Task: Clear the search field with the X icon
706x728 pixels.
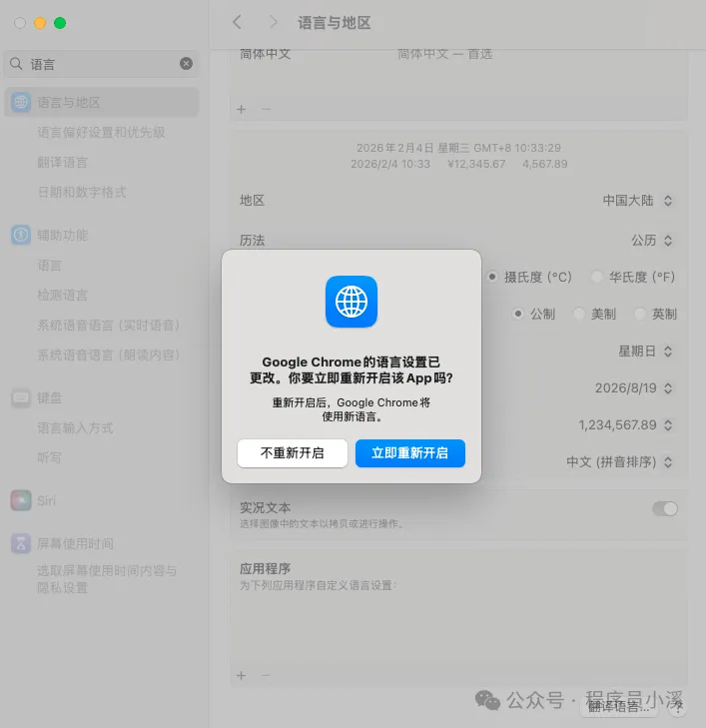Action: 186,64
